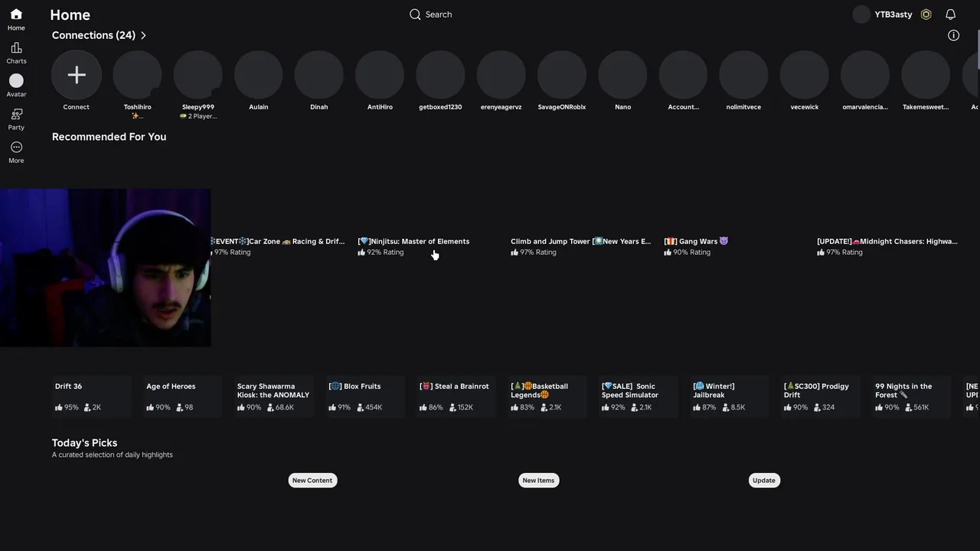This screenshot has width=980, height=551.
Task: Click the search magnifier icon
Action: [415, 15]
